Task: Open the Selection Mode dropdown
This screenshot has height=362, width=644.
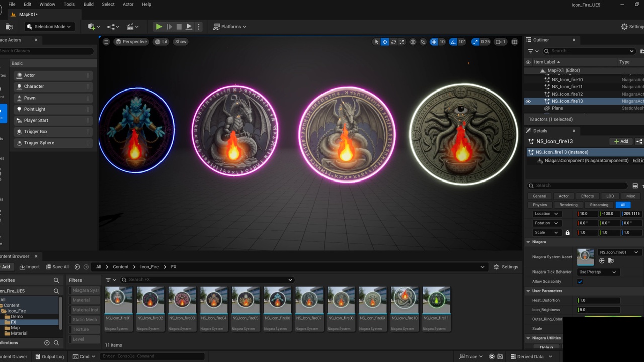Action: pyautogui.click(x=49, y=27)
